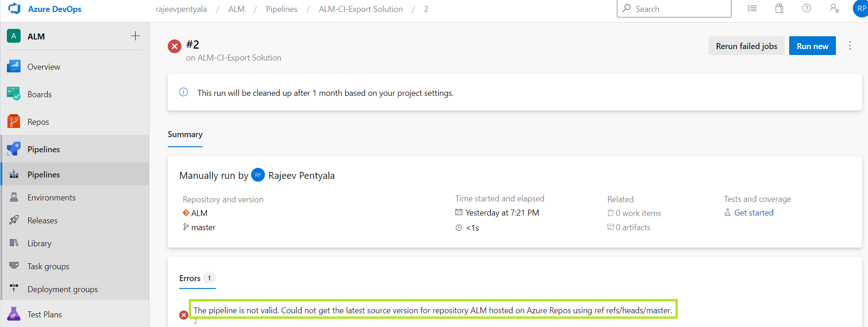868x327 pixels.
Task: Select the Summary tab
Action: coord(185,134)
